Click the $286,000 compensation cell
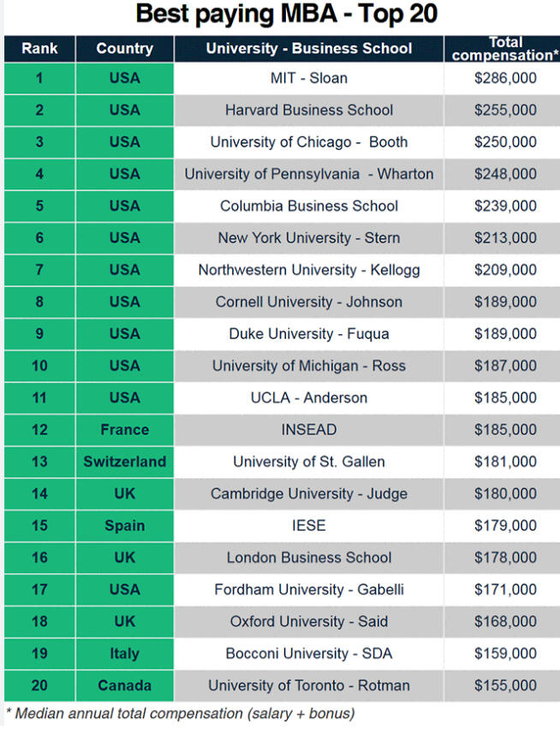The height and width of the screenshot is (731, 560). click(505, 78)
